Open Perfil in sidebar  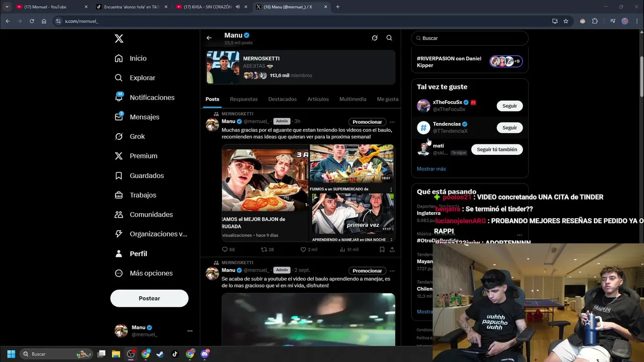coord(131,253)
